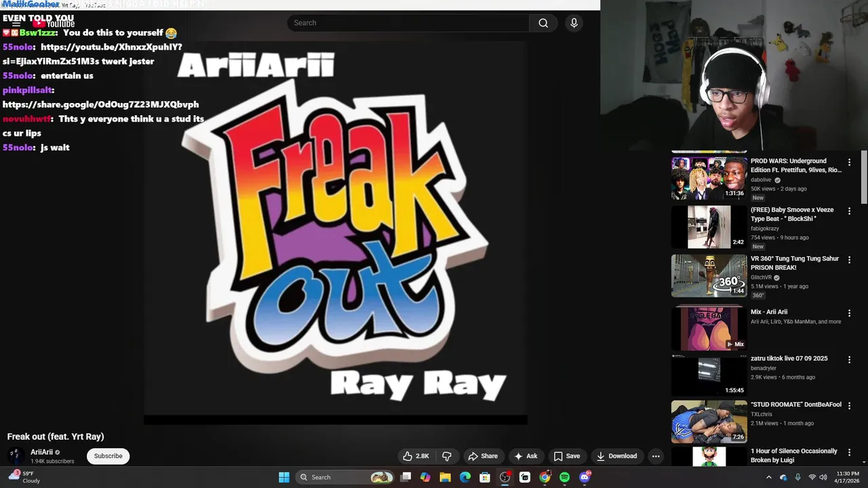Open options menu for VR 360° video
The height and width of the screenshot is (488, 868).
849,260
